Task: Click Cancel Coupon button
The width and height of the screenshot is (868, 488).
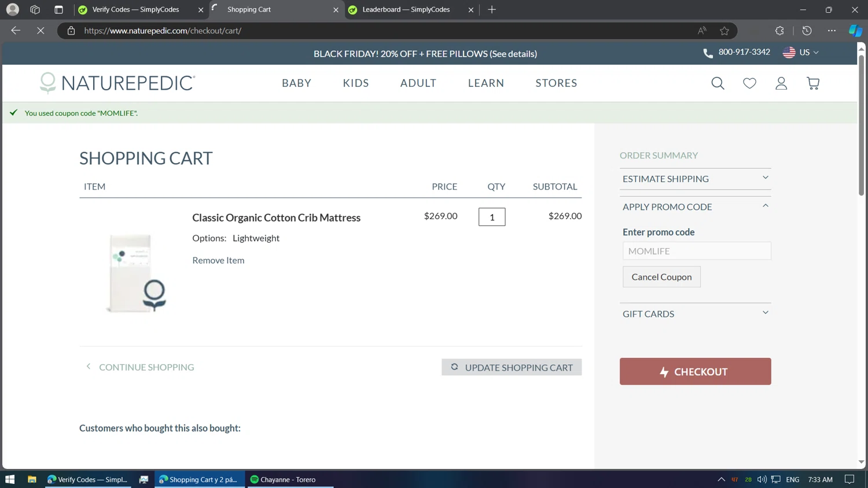Action: click(x=661, y=277)
